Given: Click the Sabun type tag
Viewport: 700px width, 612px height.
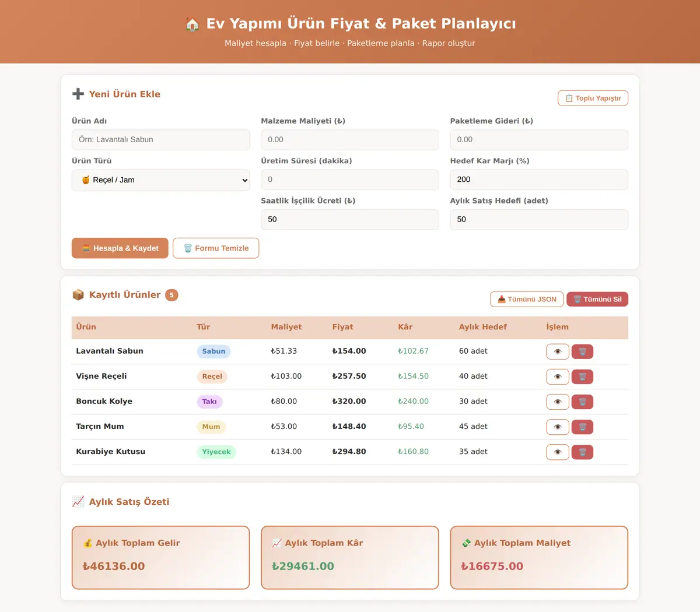Looking at the screenshot, I should click(213, 351).
